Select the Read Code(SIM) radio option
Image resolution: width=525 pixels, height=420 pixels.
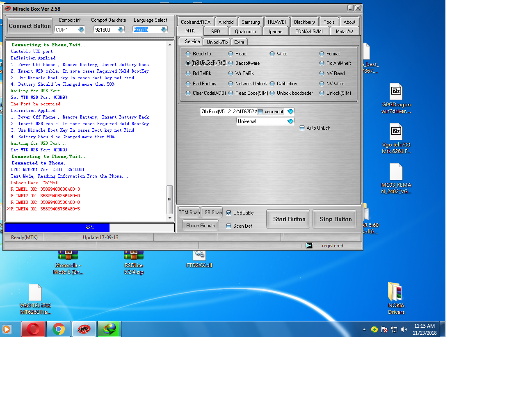click(x=231, y=93)
